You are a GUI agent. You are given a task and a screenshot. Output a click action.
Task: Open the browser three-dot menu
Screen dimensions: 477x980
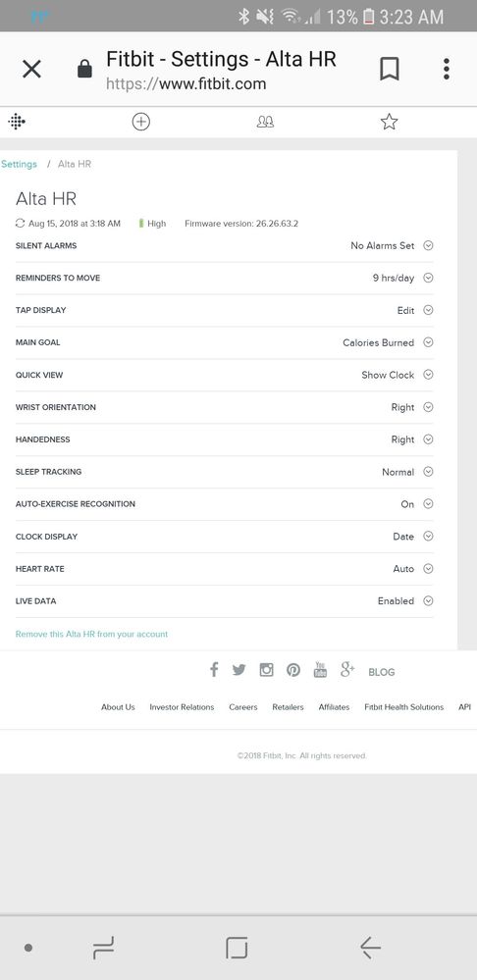[x=447, y=69]
